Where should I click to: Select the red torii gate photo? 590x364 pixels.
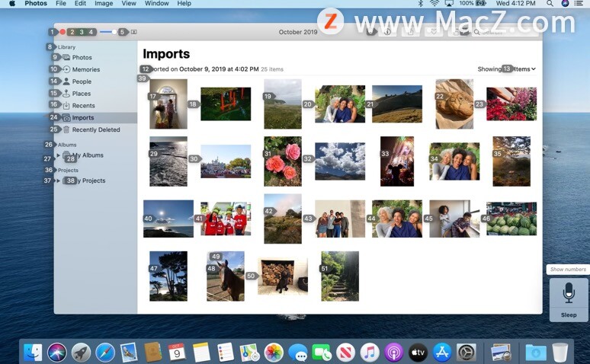click(226, 104)
